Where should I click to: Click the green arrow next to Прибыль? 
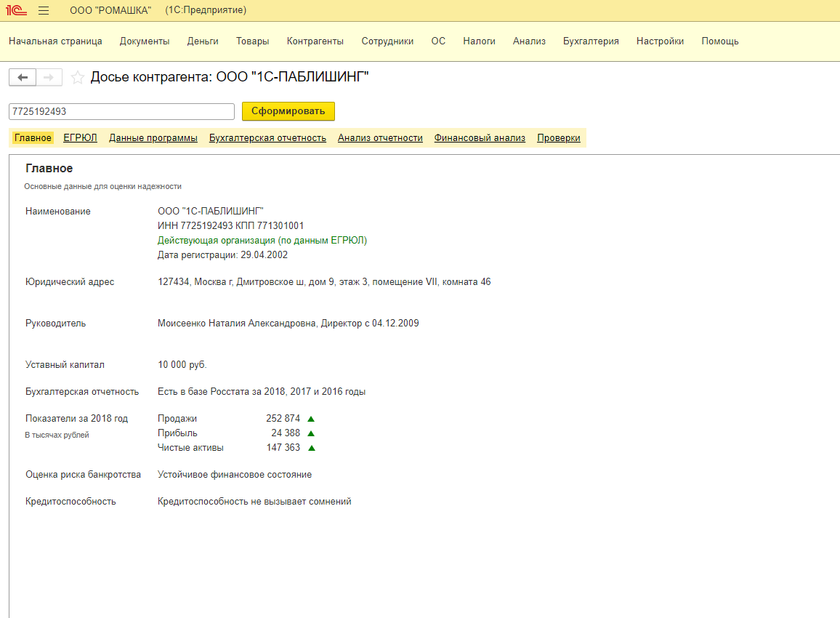(311, 433)
